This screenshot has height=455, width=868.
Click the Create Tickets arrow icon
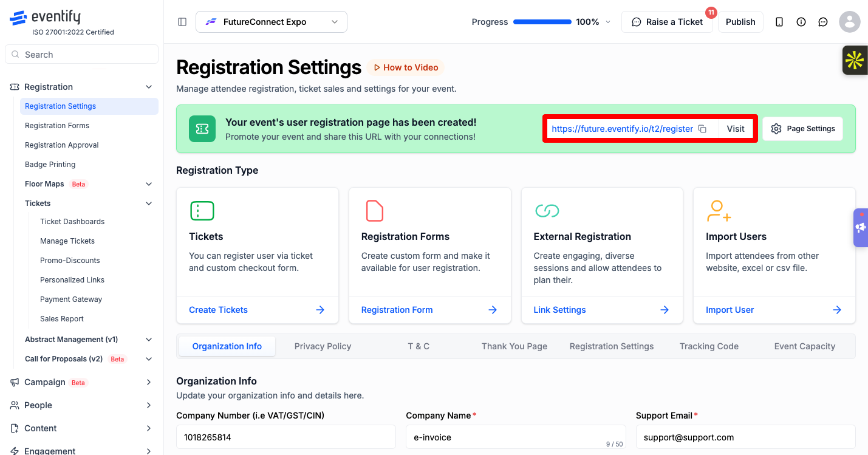pos(320,310)
